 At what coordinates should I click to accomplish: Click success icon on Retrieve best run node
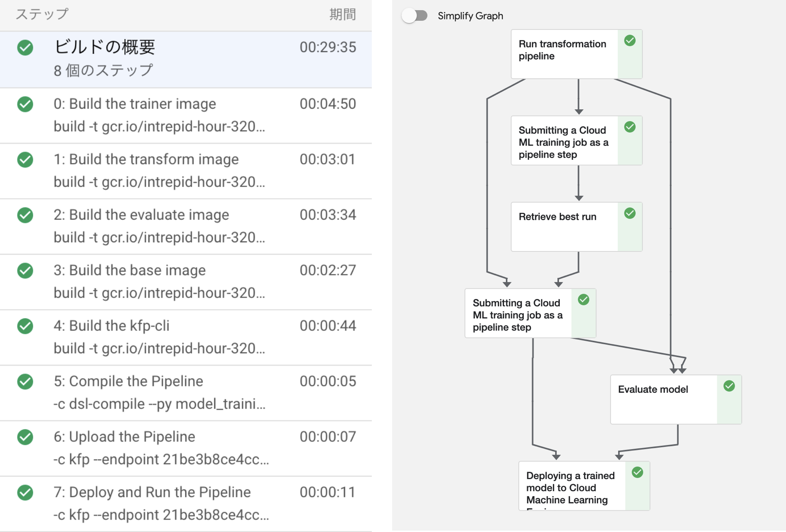click(x=630, y=213)
